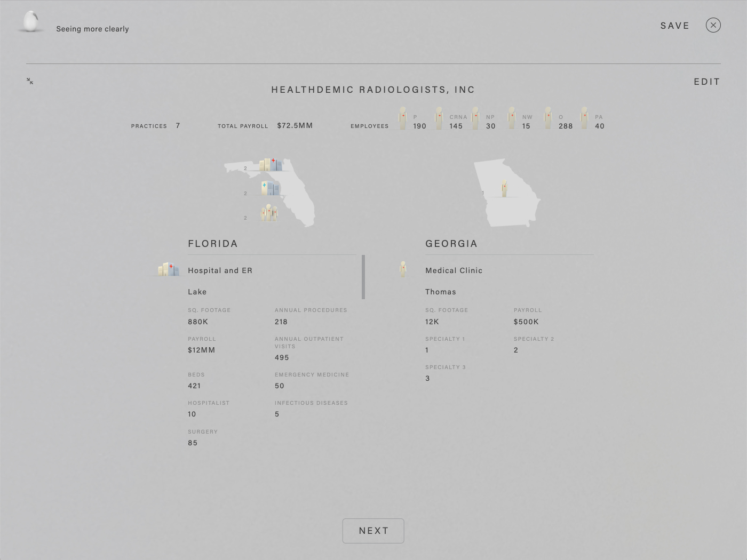Click the surgery value 85

pyautogui.click(x=193, y=443)
